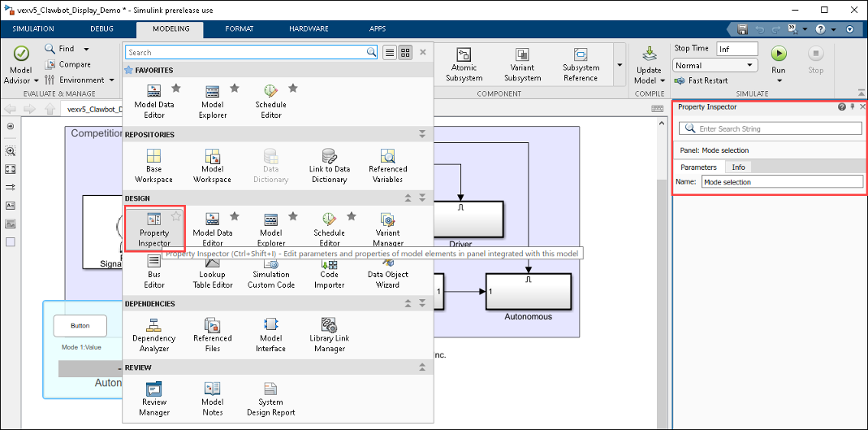Image resolution: width=868 pixels, height=430 pixels.
Task: Click the Find tool
Action: 60,49
